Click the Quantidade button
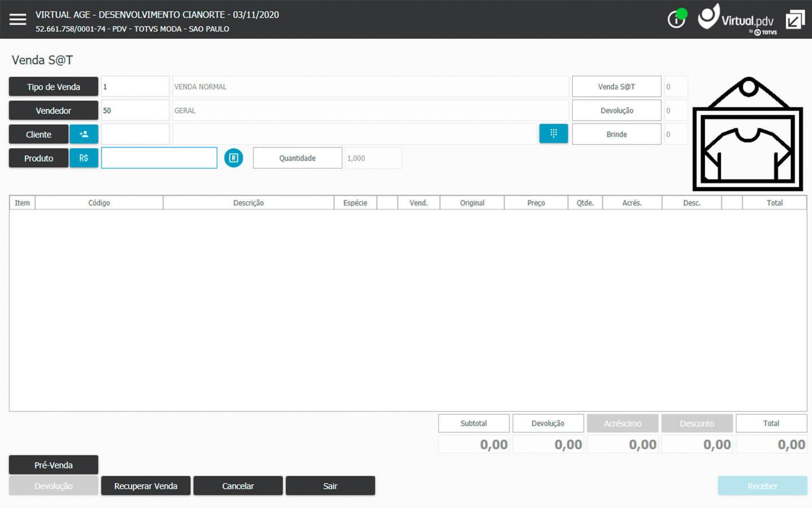Screen dimensions: 812x508 click(x=297, y=158)
